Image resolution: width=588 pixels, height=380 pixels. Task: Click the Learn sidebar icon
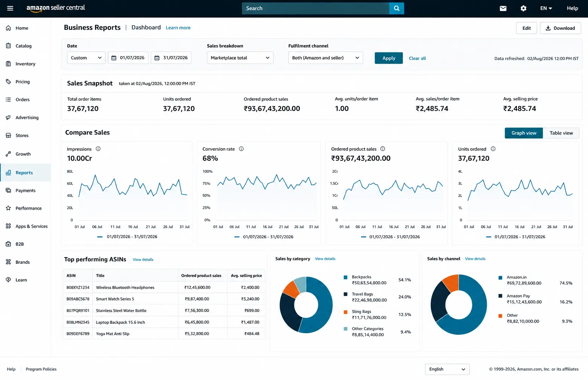(x=8, y=280)
